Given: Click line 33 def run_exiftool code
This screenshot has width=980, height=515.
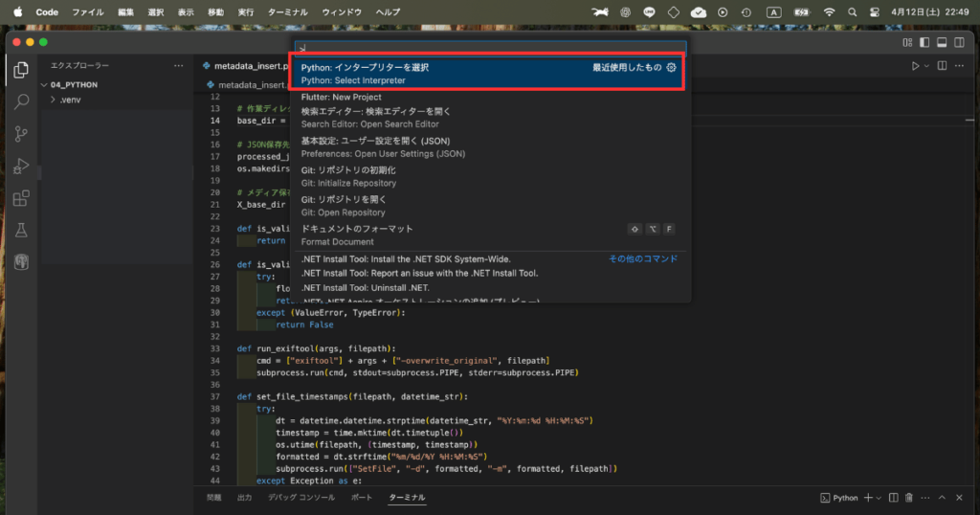Looking at the screenshot, I should point(316,348).
